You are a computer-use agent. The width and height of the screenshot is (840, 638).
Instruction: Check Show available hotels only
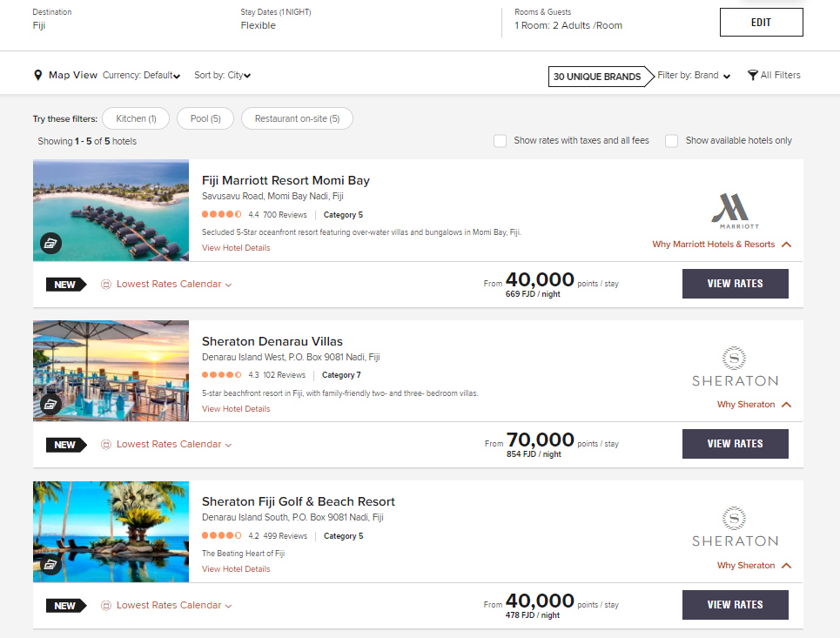click(x=671, y=140)
